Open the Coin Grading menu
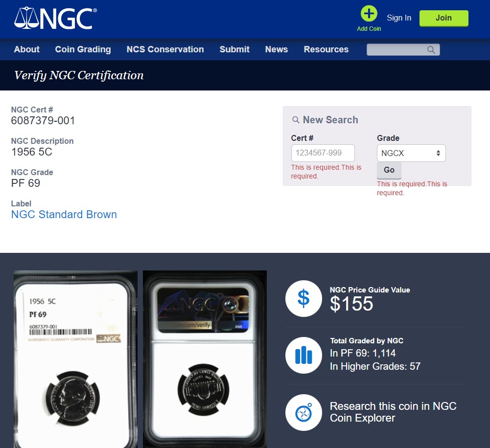The width and height of the screenshot is (490, 448). pyautogui.click(x=83, y=49)
